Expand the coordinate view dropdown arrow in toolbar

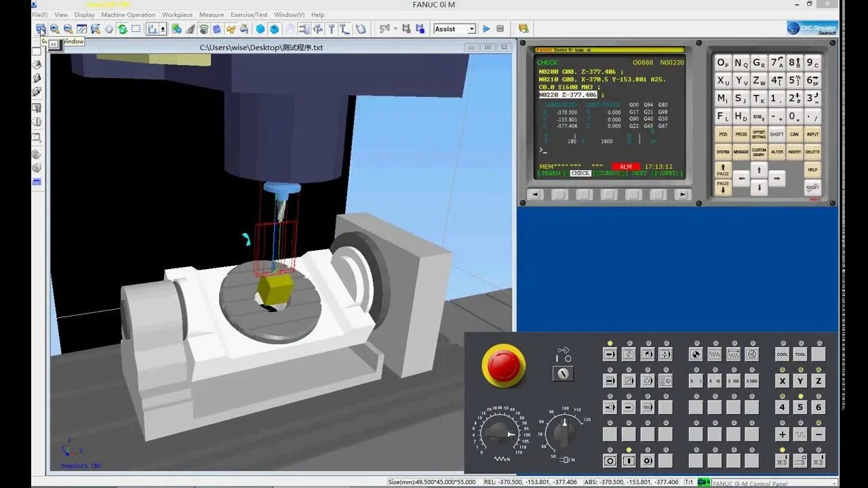[x=163, y=29]
